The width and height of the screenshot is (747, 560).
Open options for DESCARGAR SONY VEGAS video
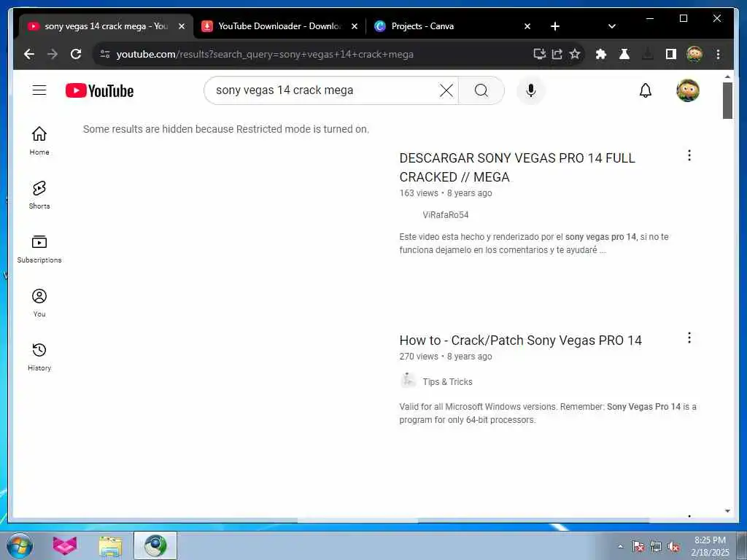689,155
